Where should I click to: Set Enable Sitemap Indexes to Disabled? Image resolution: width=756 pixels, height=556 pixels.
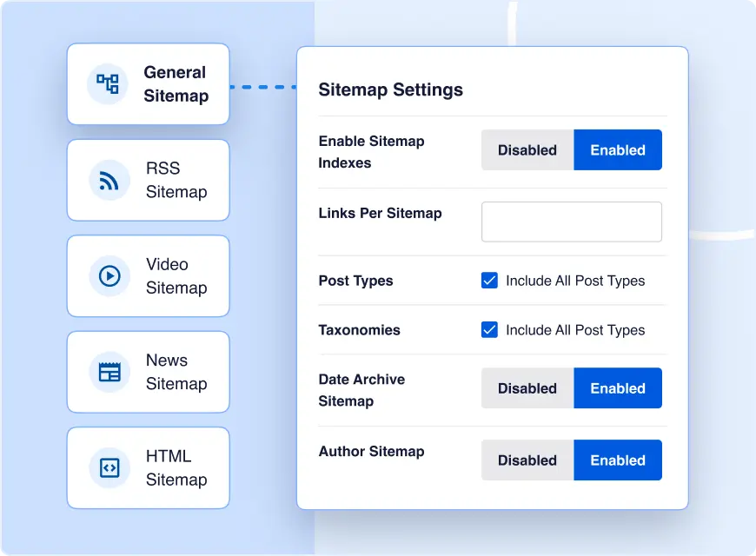(527, 149)
